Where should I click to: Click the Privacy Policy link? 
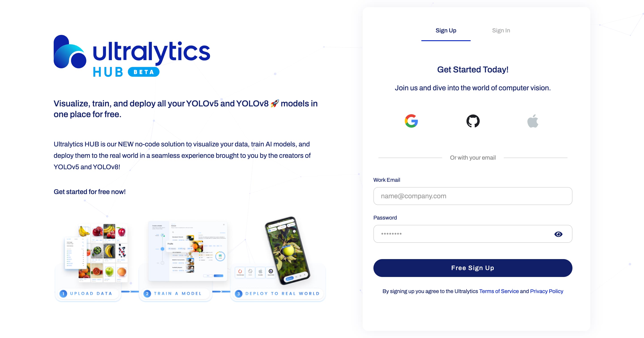click(547, 291)
